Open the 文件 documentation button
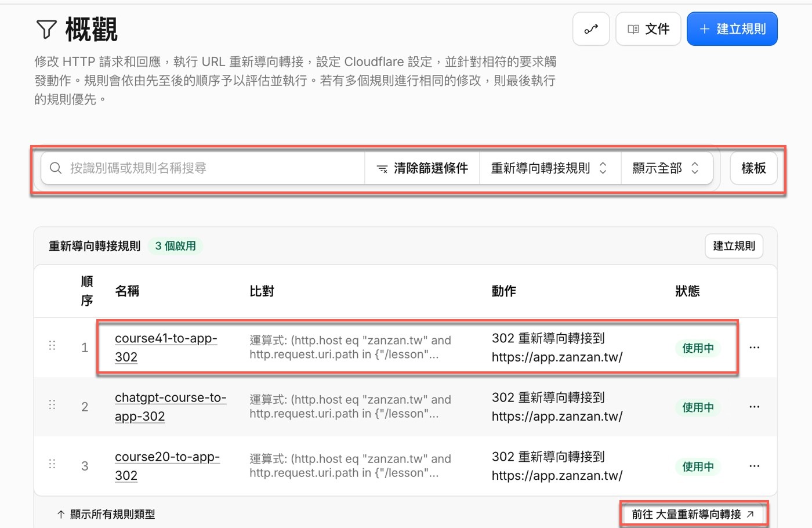Screen dimensions: 812x528 (648, 29)
